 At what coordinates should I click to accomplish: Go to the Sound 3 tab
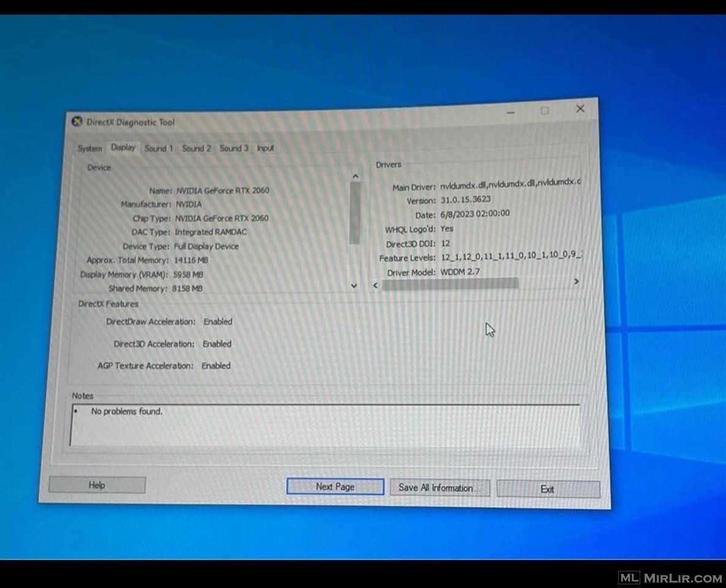coord(234,148)
